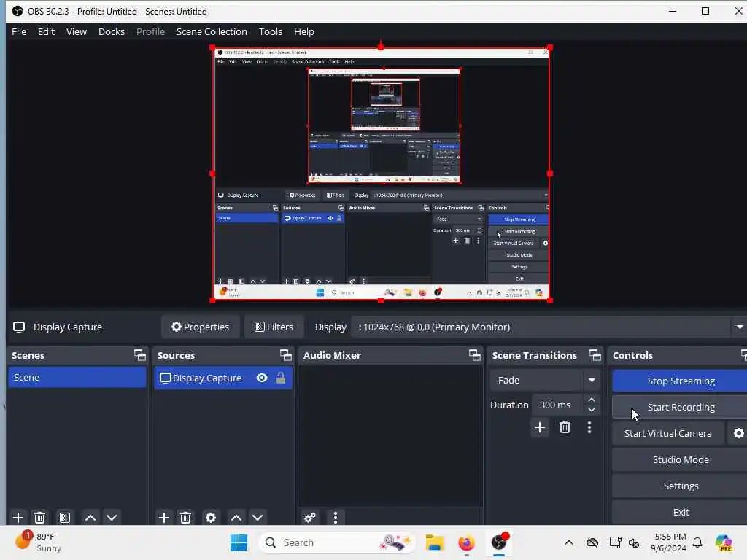This screenshot has width=747, height=560.
Task: Open File Explorer from taskbar
Action: coord(435,542)
